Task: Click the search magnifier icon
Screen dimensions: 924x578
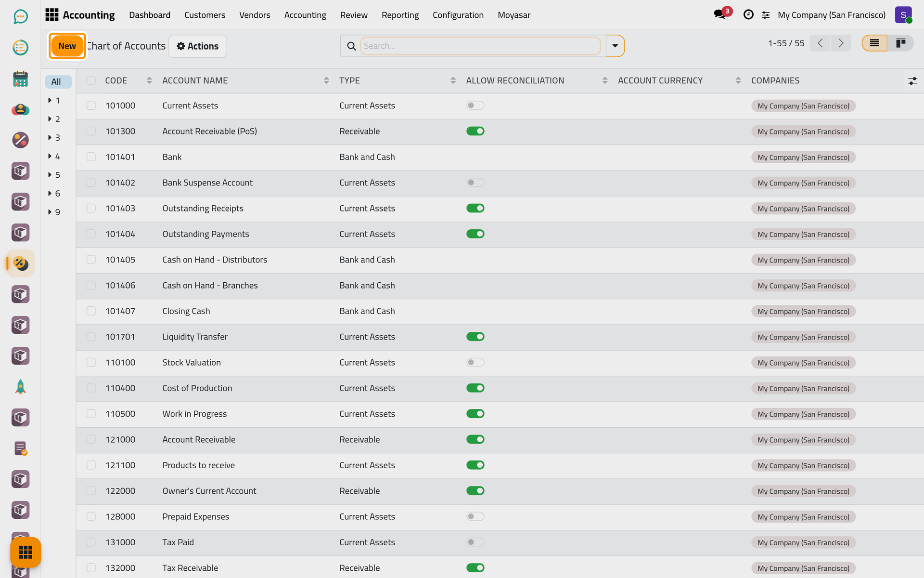Action: pos(351,46)
